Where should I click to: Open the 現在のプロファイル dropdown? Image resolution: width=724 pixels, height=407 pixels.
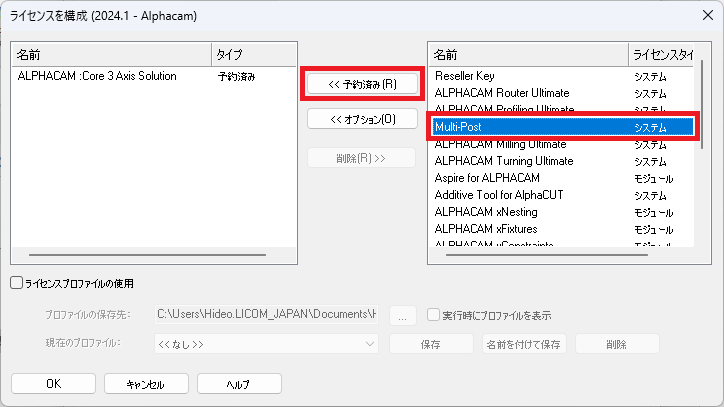[266, 344]
